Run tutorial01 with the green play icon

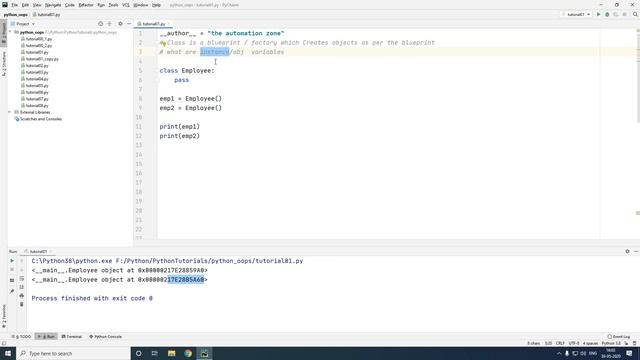pyautogui.click(x=598, y=14)
